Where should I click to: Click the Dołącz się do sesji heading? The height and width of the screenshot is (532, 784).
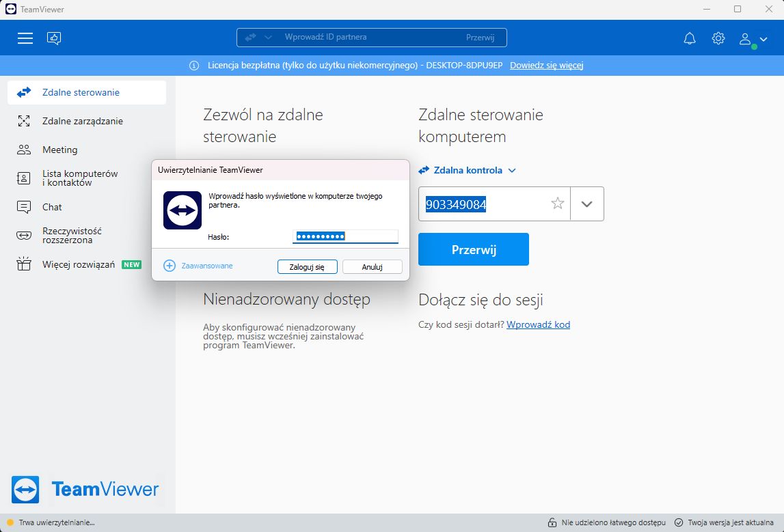point(481,300)
